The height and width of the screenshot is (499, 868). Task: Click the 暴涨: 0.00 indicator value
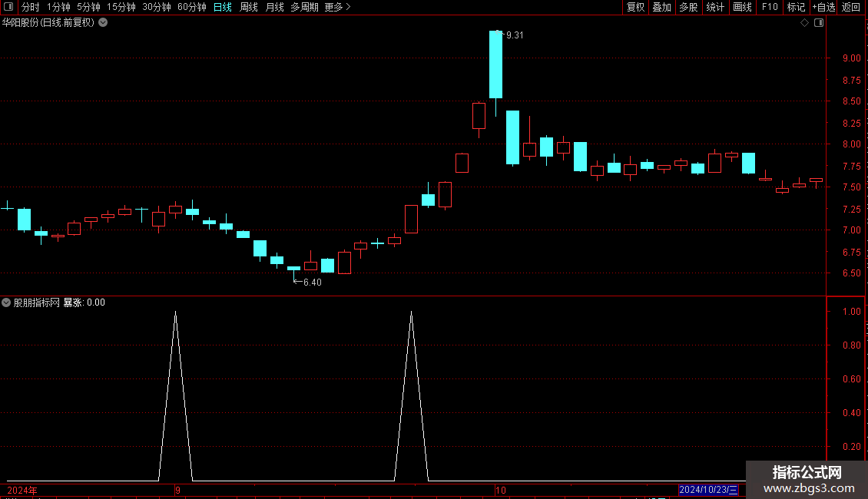(x=84, y=302)
